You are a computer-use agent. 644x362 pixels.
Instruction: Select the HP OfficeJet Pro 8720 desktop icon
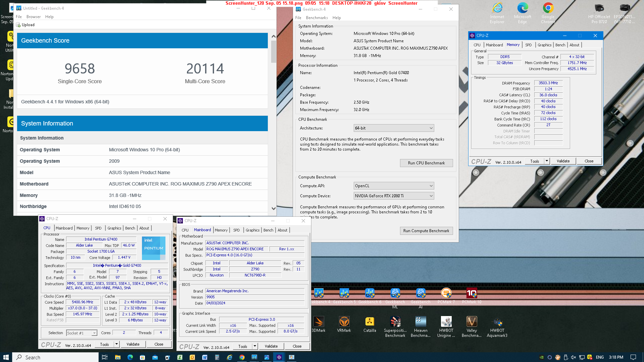pyautogui.click(x=599, y=13)
